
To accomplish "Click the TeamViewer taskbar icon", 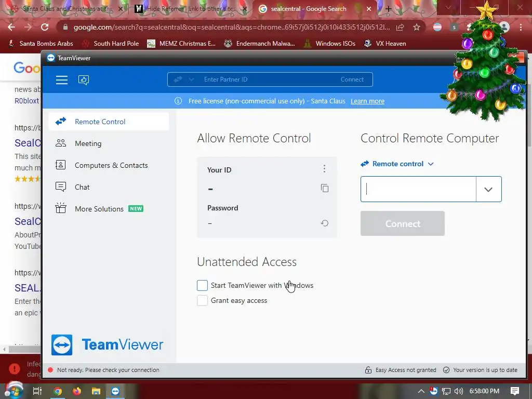I will 115,391.
